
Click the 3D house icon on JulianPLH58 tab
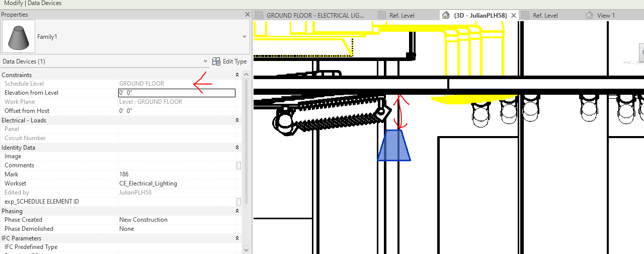(446, 16)
